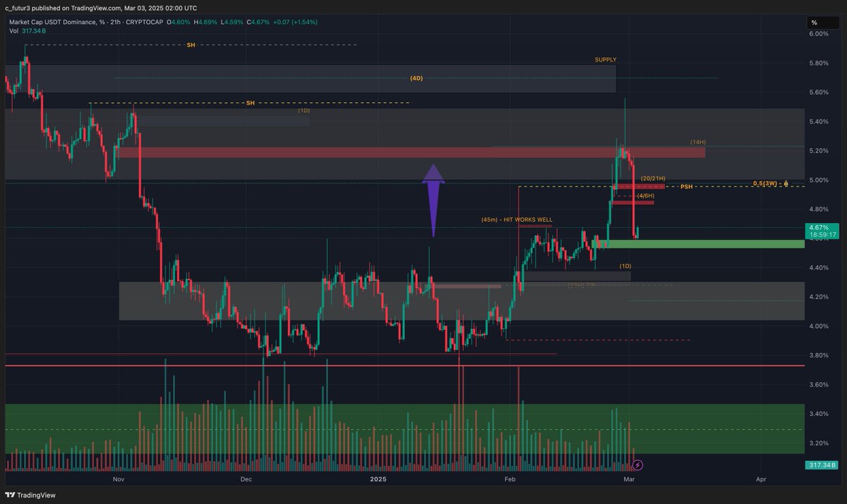
Task: Click the 5.40% price axis label
Action: tap(819, 121)
